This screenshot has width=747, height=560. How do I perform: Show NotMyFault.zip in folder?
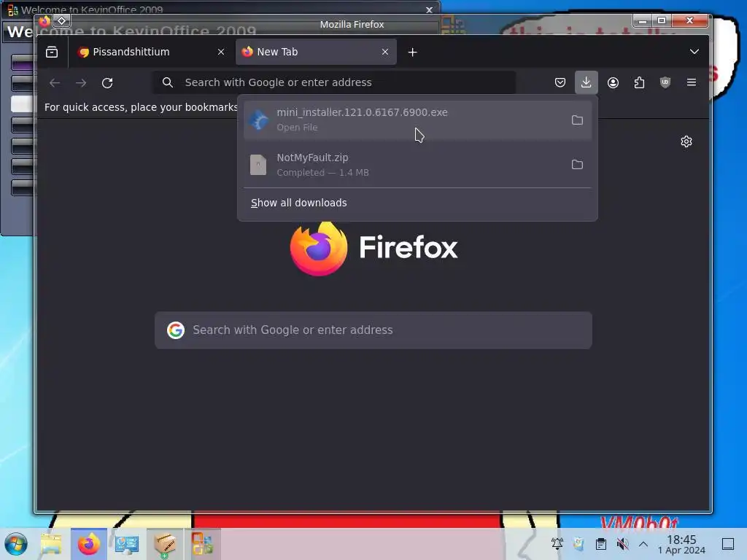pos(577,165)
